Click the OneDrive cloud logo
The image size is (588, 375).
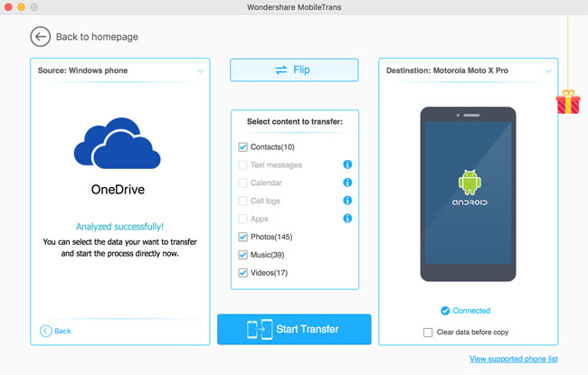click(117, 143)
